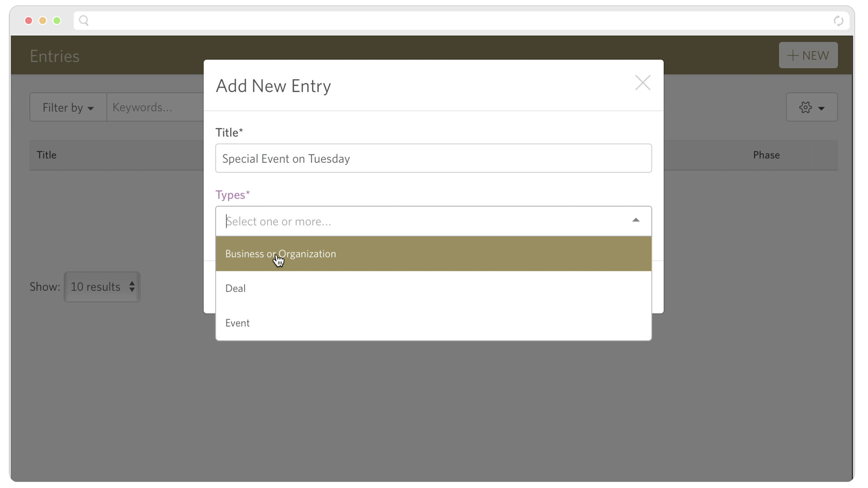Click the plus NEW button
The height and width of the screenshot is (488, 868).
pos(808,55)
